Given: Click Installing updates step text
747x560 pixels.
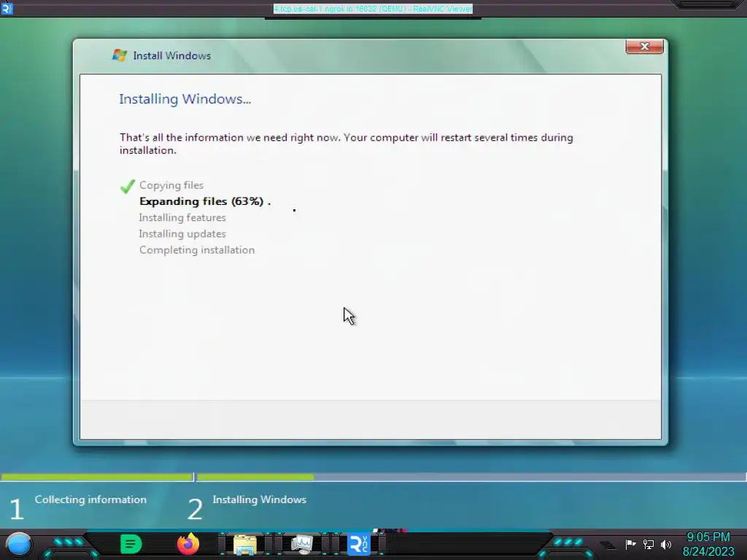Looking at the screenshot, I should pos(182,234).
